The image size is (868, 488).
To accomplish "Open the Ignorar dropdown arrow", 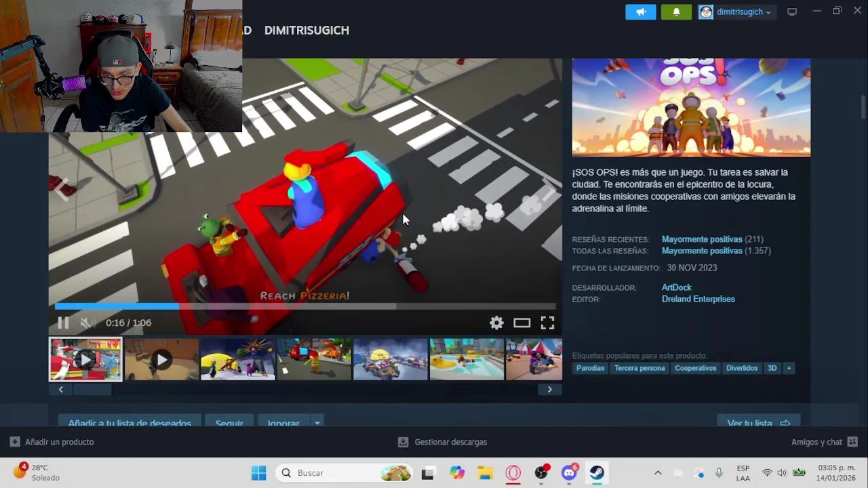I will (317, 422).
